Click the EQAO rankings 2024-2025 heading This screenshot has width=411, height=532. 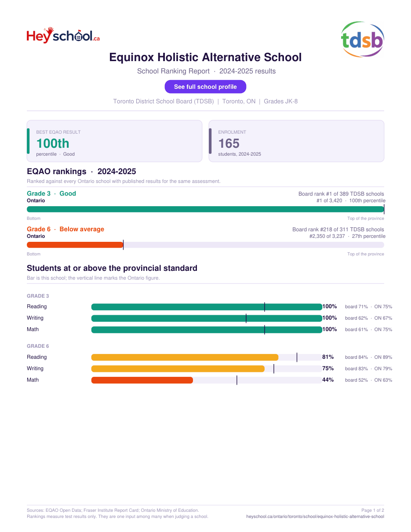click(81, 171)
